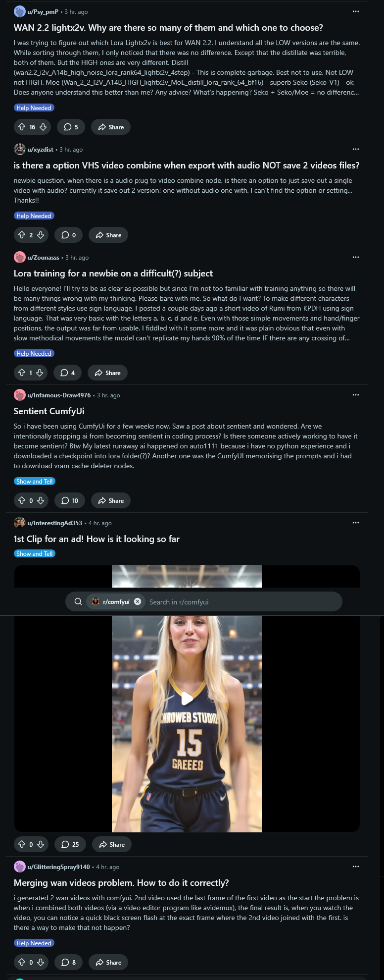The width and height of the screenshot is (384, 980).
Task: Focus the Search in r/comfyui field
Action: [x=242, y=602]
